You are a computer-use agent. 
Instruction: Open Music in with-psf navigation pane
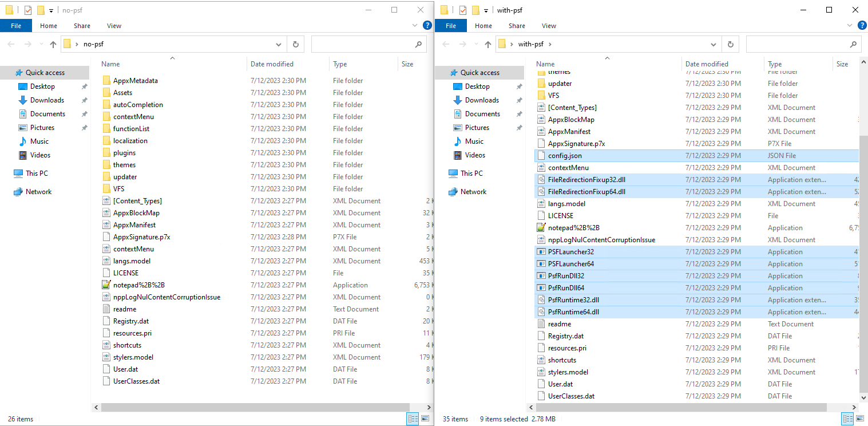click(x=474, y=141)
